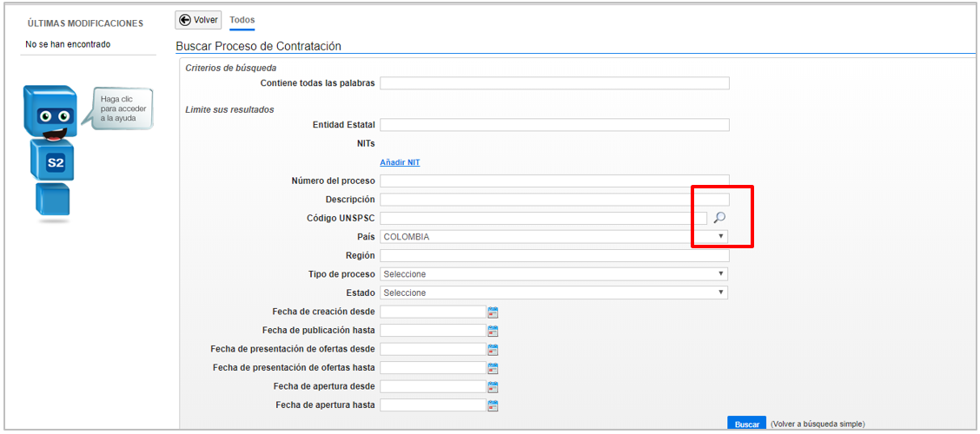Focus the Región input field
The image size is (980, 434).
click(554, 255)
